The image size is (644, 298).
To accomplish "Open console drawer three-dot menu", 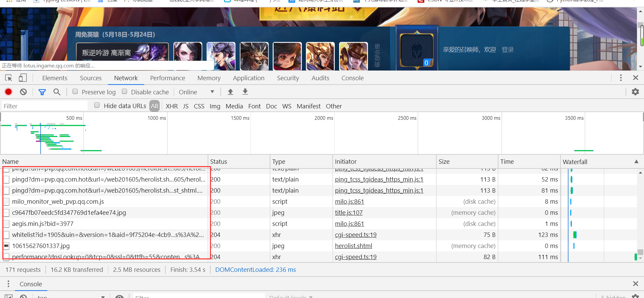I will click(8, 284).
